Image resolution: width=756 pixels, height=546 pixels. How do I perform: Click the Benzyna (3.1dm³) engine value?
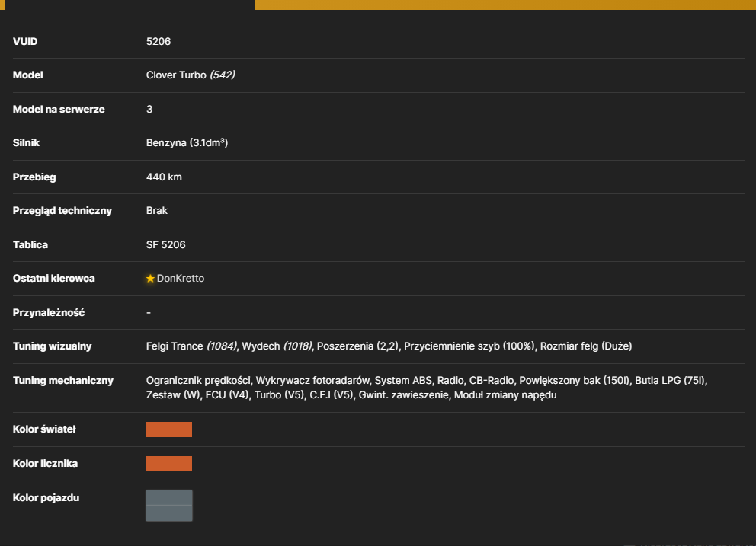pyautogui.click(x=187, y=142)
